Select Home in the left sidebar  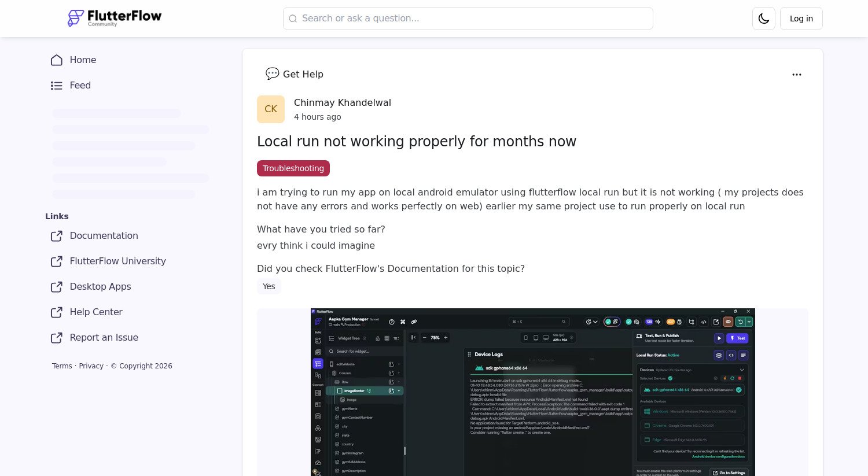(83, 60)
